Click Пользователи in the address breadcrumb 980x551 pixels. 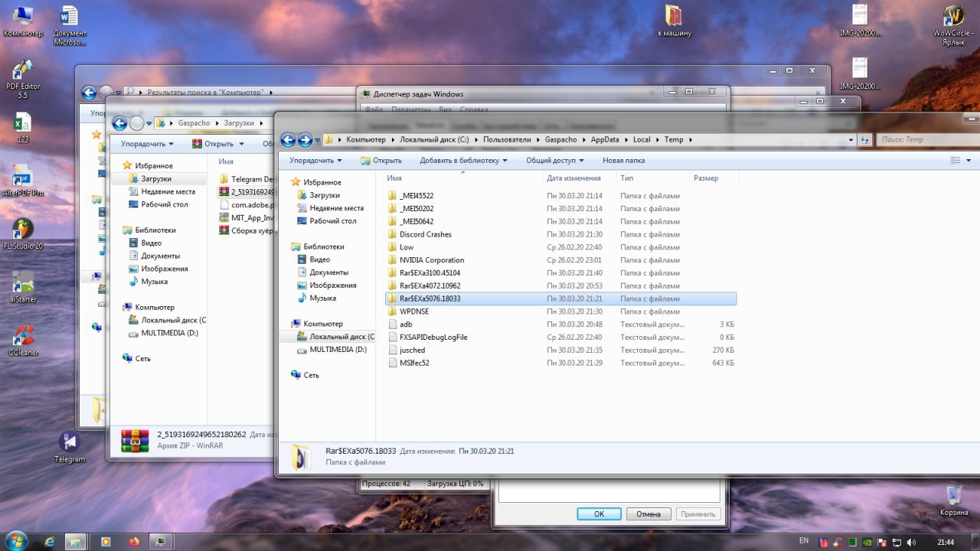pos(506,139)
